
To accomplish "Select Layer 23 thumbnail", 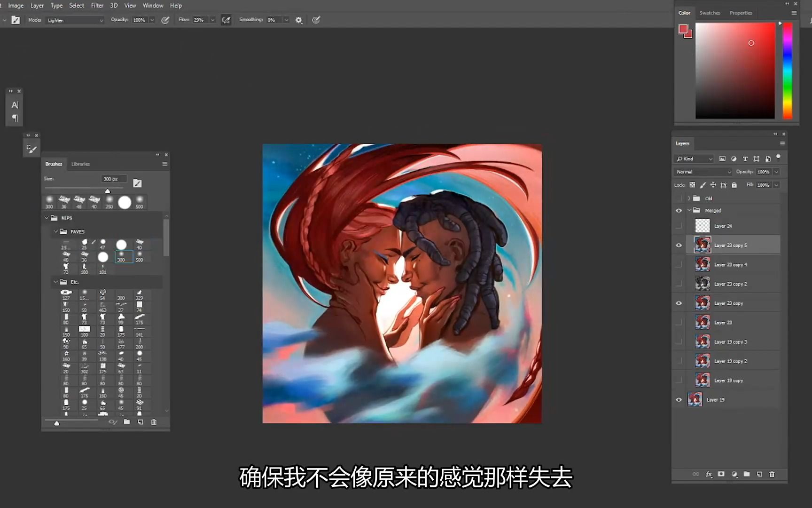I will click(x=703, y=322).
